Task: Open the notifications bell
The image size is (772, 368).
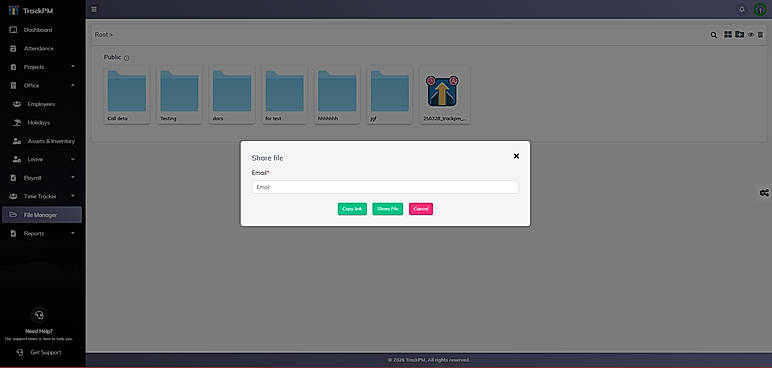Action: [742, 10]
